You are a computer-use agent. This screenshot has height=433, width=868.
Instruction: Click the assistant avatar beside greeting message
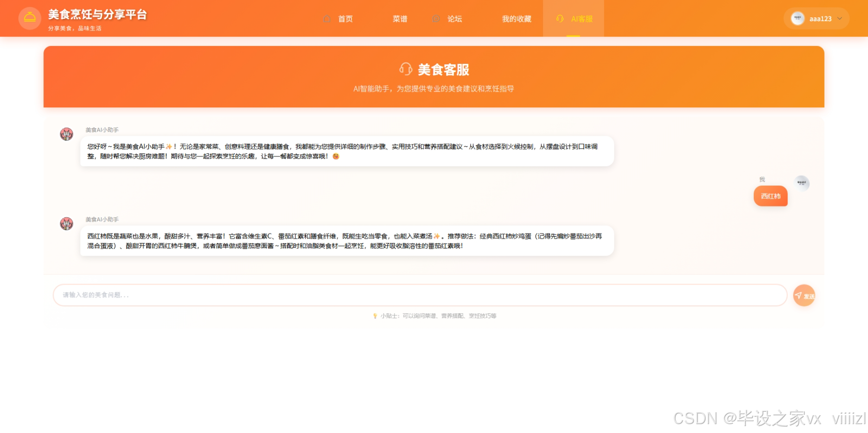[x=67, y=134]
